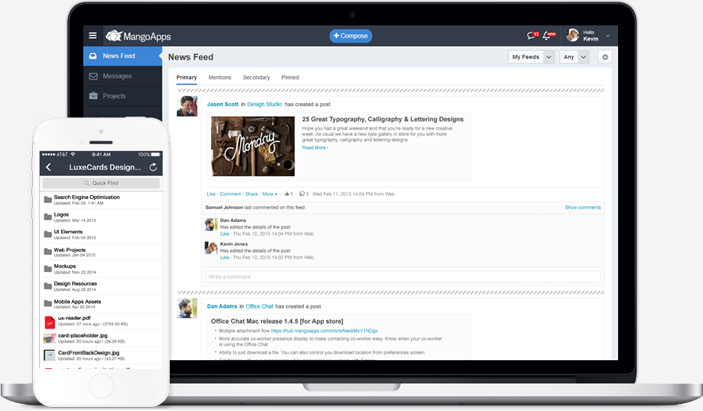Switch to the Pinned tab
Viewport: 703px width, 411px height.
pos(290,78)
